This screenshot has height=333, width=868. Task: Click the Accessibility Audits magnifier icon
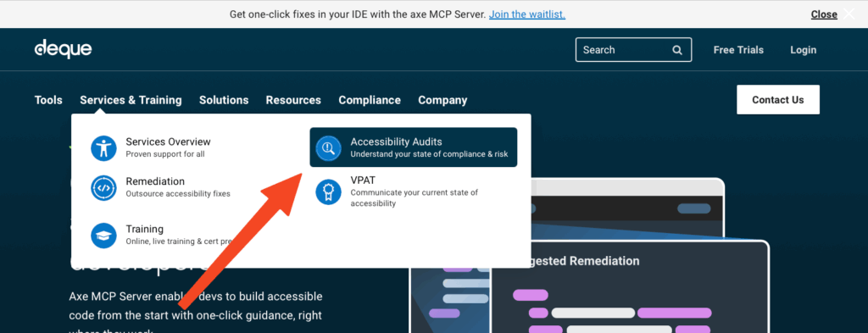328,148
